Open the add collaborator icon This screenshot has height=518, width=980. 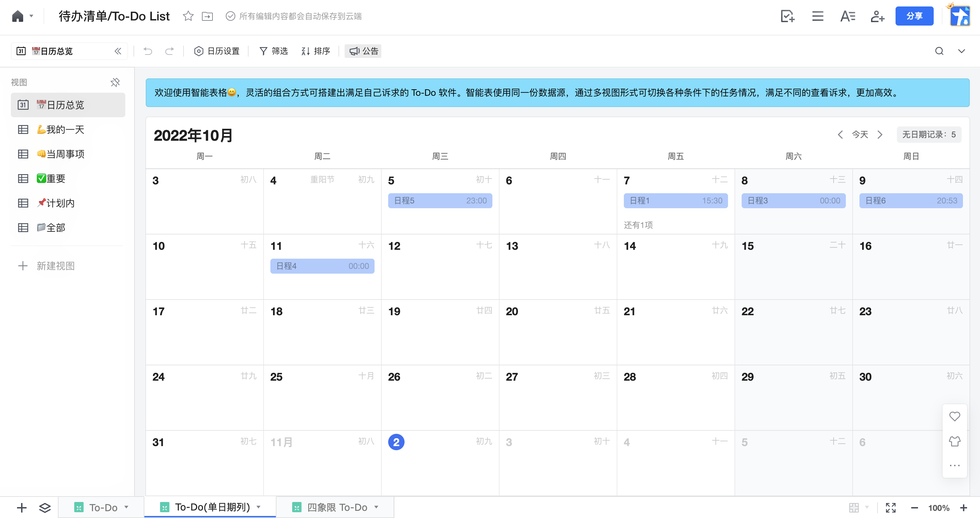pyautogui.click(x=877, y=16)
